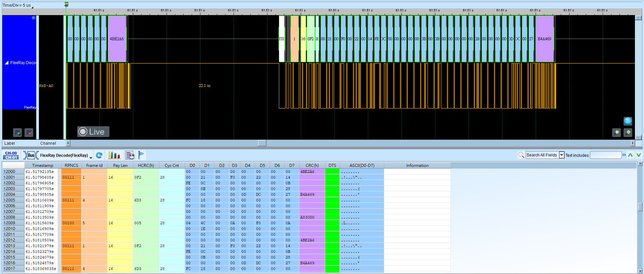The image size is (644, 274).
Task: Jump to previous search match with up arrow
Action: (x=630, y=155)
